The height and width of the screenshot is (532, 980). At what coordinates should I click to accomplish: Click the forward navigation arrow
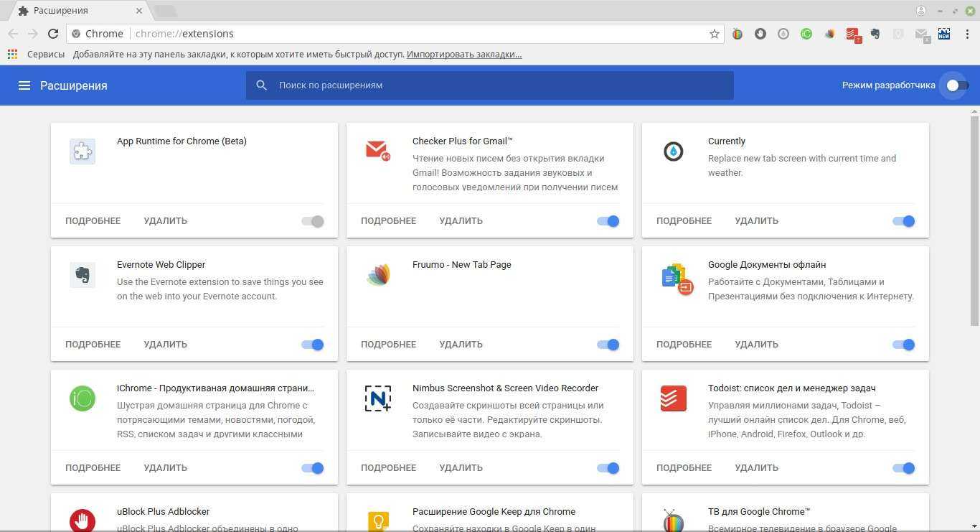click(x=33, y=34)
